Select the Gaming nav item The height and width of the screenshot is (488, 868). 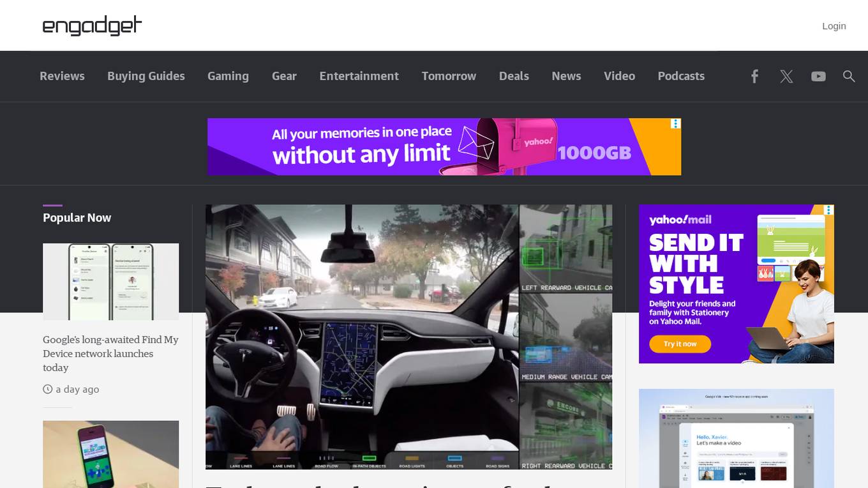click(228, 76)
